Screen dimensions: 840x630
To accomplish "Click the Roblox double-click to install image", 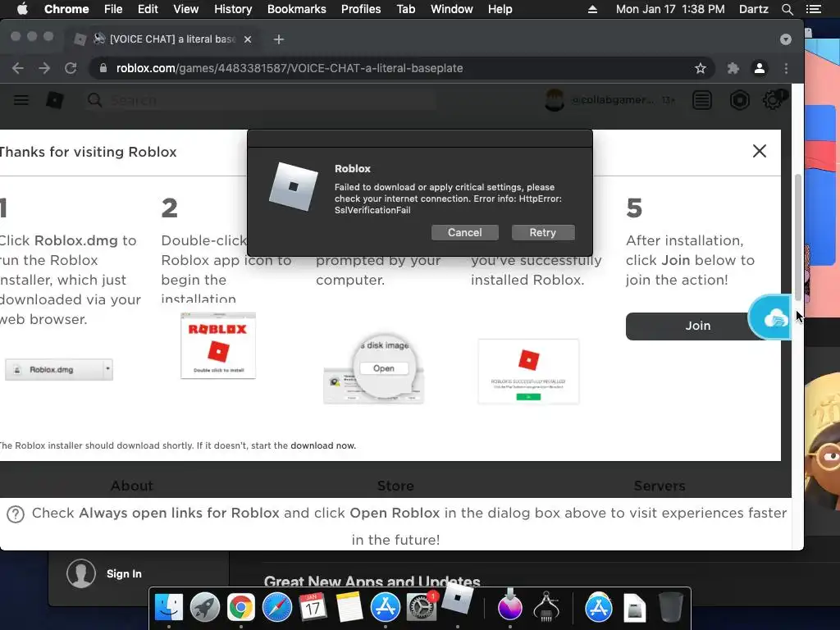I will pyautogui.click(x=218, y=345).
